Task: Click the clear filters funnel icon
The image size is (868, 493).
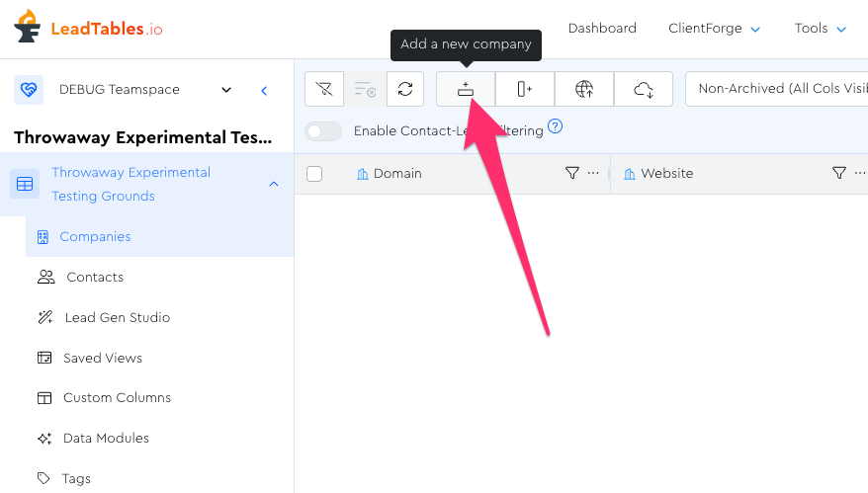Action: pos(324,89)
